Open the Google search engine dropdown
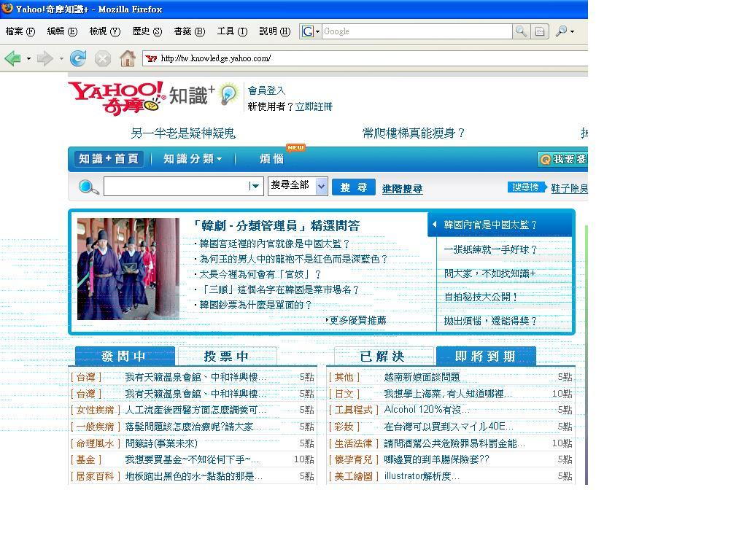747x560 pixels. click(x=311, y=31)
